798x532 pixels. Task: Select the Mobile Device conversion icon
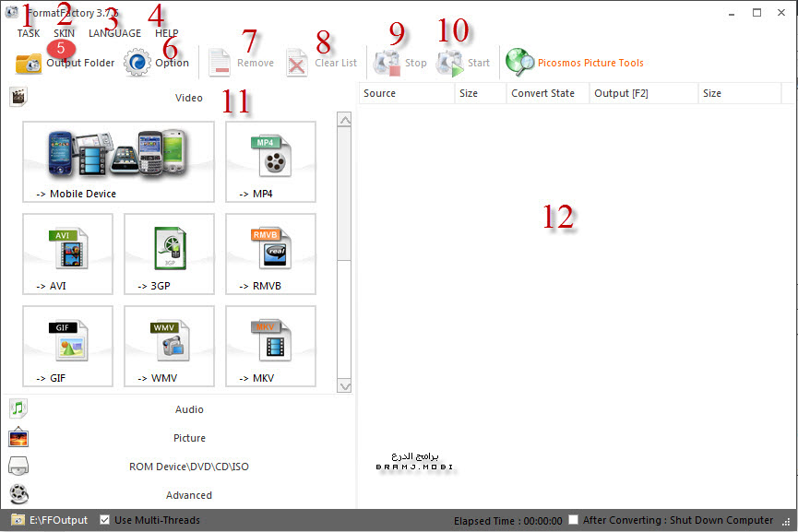118,162
